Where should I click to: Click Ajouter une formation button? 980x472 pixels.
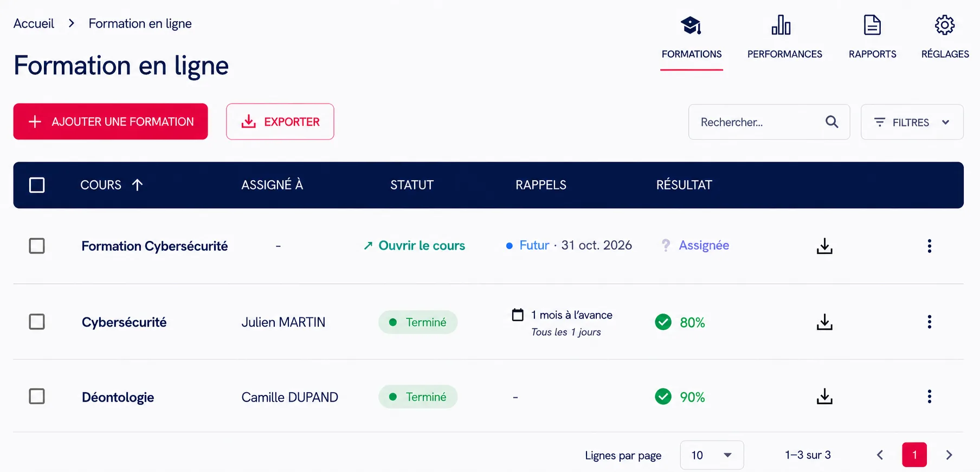pos(111,122)
